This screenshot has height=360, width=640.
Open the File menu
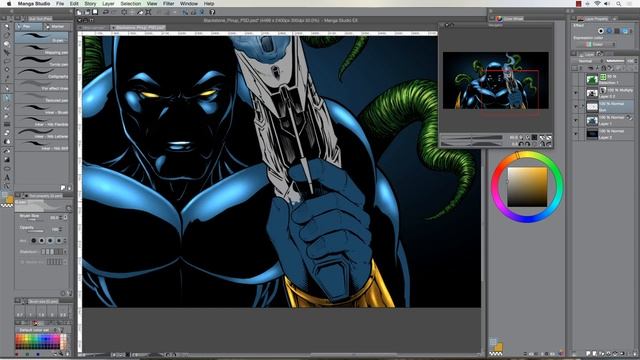pyautogui.click(x=60, y=3)
